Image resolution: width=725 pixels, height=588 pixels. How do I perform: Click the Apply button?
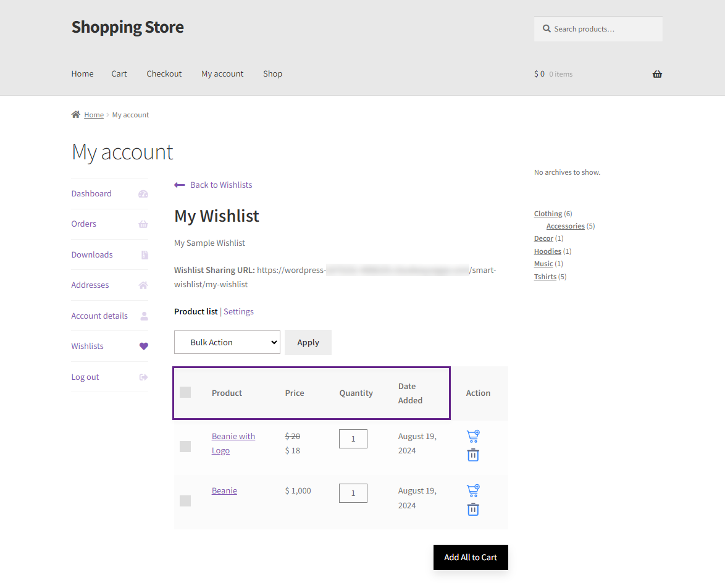[x=308, y=342]
